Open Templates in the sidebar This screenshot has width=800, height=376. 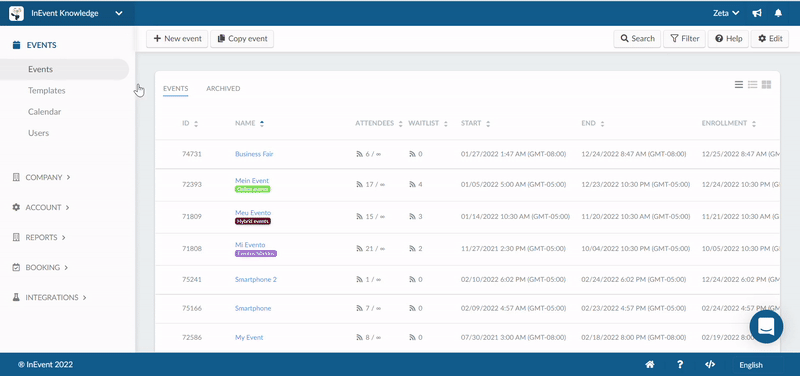pos(46,90)
